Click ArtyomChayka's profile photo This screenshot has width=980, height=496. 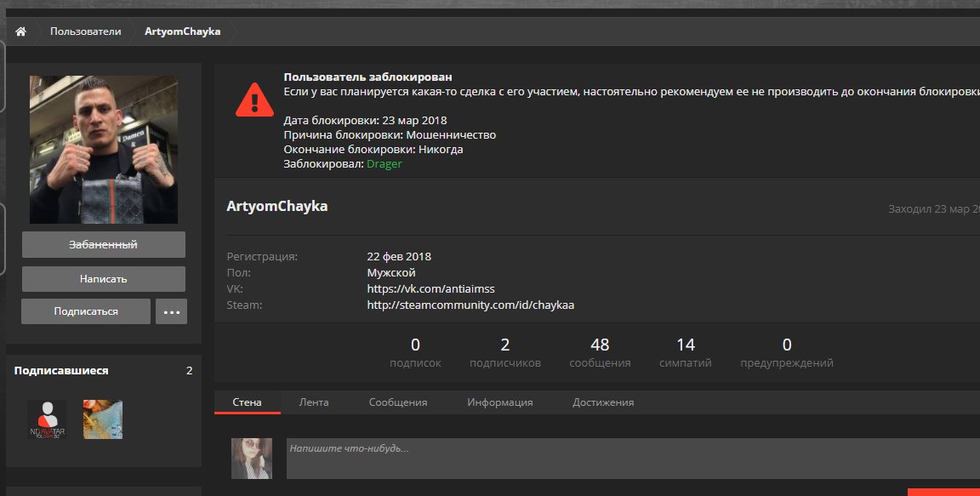pos(104,150)
